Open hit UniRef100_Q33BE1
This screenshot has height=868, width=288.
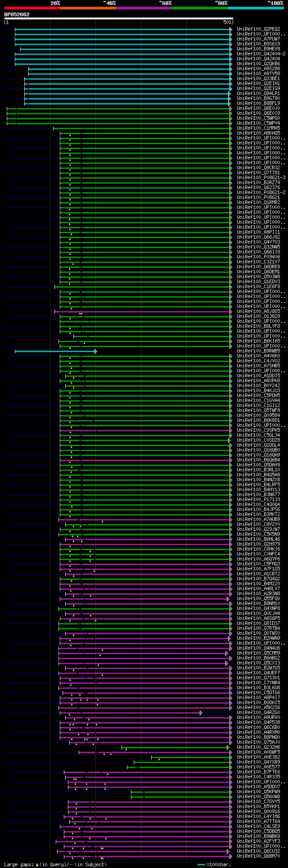click(259, 78)
